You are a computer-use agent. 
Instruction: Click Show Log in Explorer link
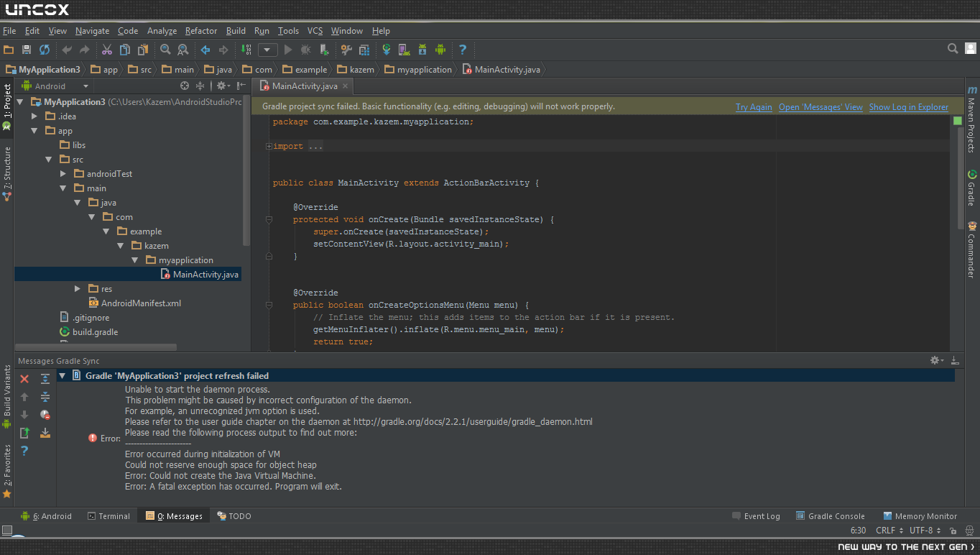(909, 107)
